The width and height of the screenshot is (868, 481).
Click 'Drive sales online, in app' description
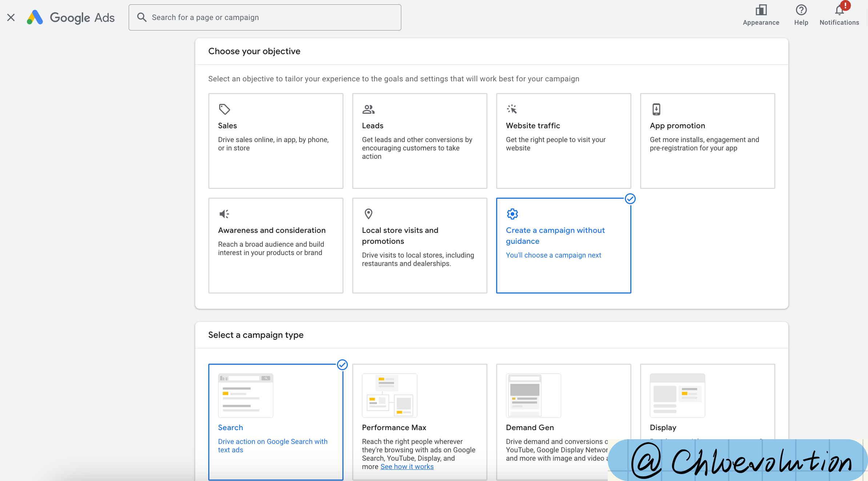(273, 144)
